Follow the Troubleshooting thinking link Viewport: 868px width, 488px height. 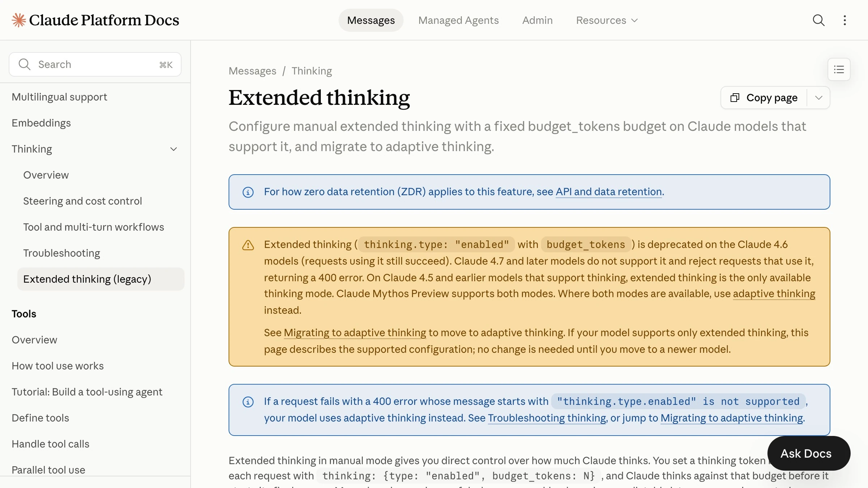coord(547,418)
